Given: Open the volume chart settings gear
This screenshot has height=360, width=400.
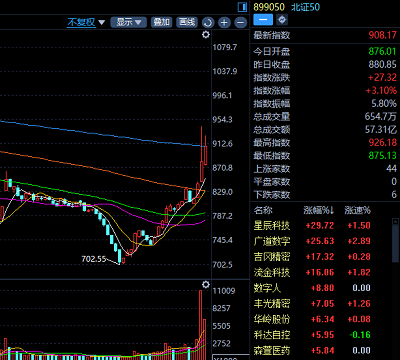Looking at the screenshot, I should tap(206, 284).
